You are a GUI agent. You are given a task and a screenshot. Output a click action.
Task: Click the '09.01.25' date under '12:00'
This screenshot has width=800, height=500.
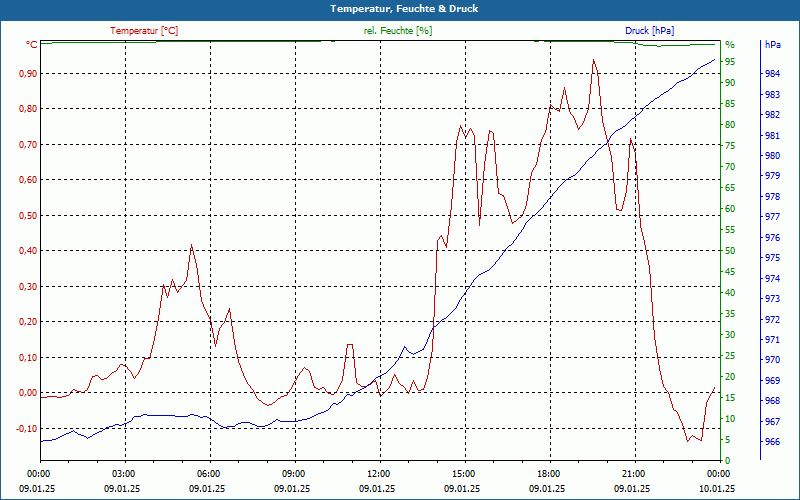(x=377, y=489)
